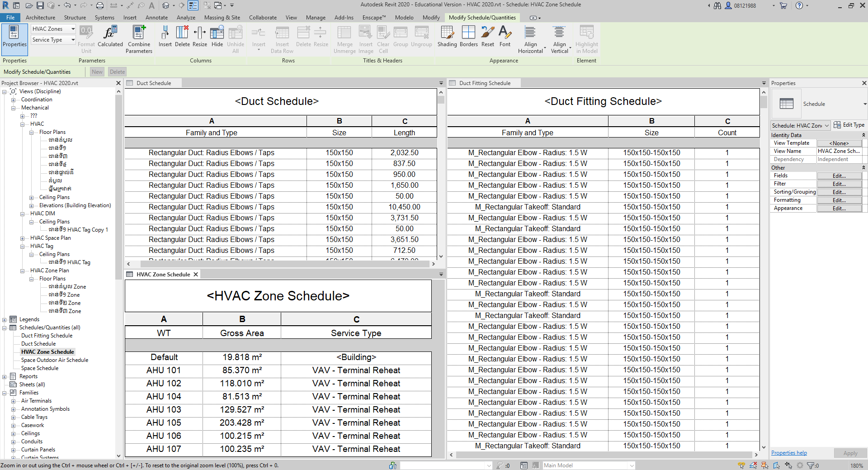Image resolution: width=868 pixels, height=470 pixels.
Task: Switch to the Annotate ribbon tab
Action: pos(156,18)
